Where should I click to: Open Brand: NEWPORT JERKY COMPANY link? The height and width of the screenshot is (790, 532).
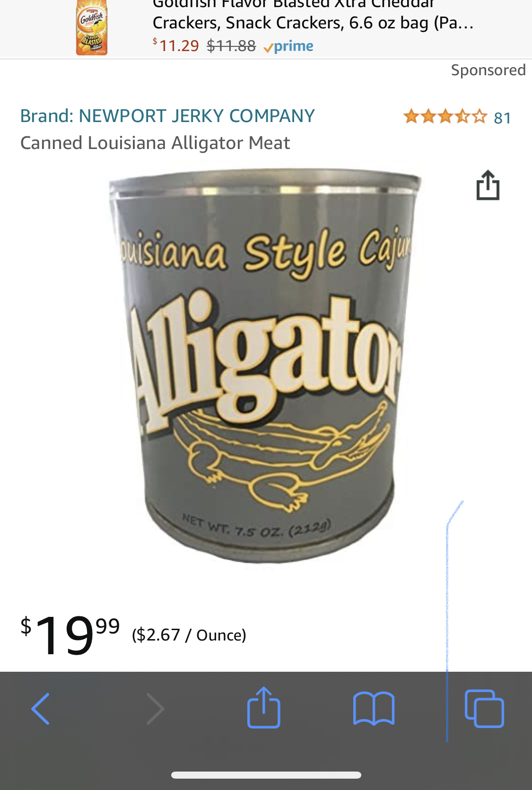[x=167, y=116]
